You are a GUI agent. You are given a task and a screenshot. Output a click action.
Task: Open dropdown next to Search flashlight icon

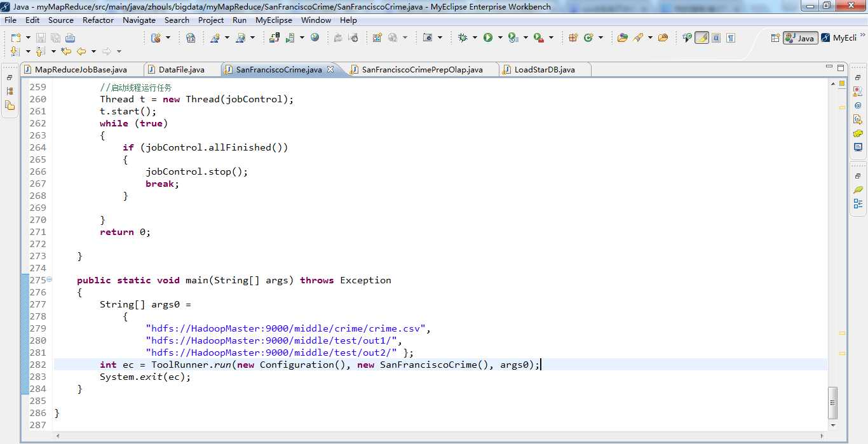[x=650, y=37]
